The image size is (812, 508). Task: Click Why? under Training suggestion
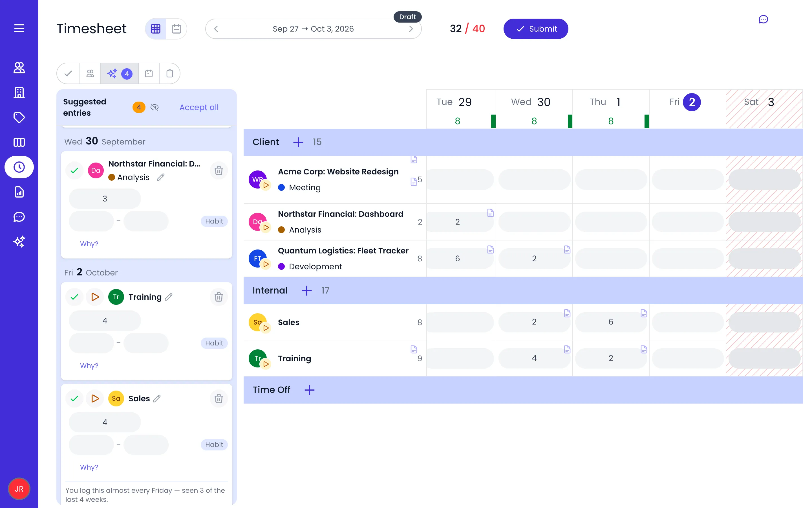(x=89, y=365)
